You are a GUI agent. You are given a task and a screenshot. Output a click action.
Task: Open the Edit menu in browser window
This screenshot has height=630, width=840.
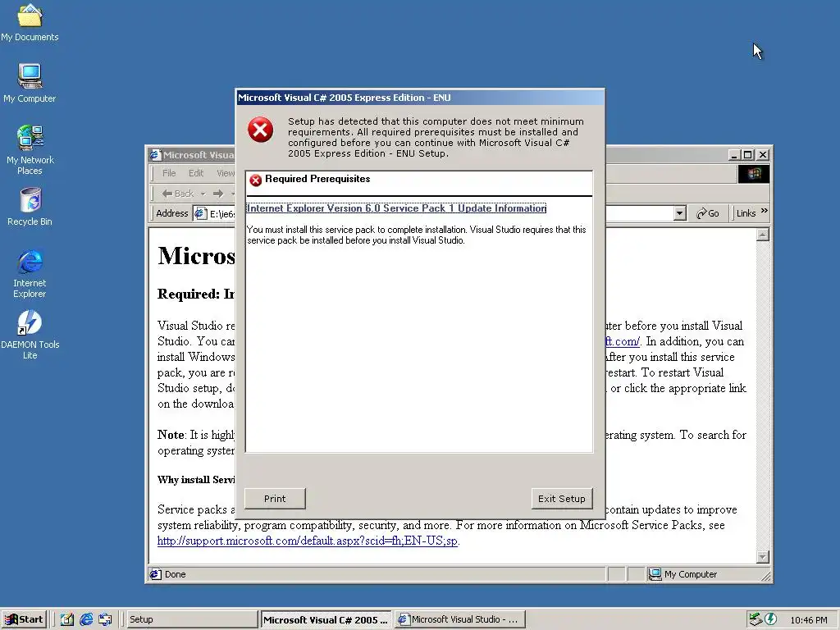point(195,173)
